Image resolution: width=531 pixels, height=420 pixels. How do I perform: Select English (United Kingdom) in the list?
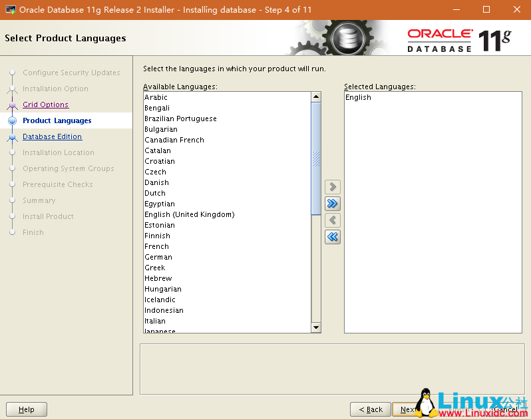tap(227, 214)
